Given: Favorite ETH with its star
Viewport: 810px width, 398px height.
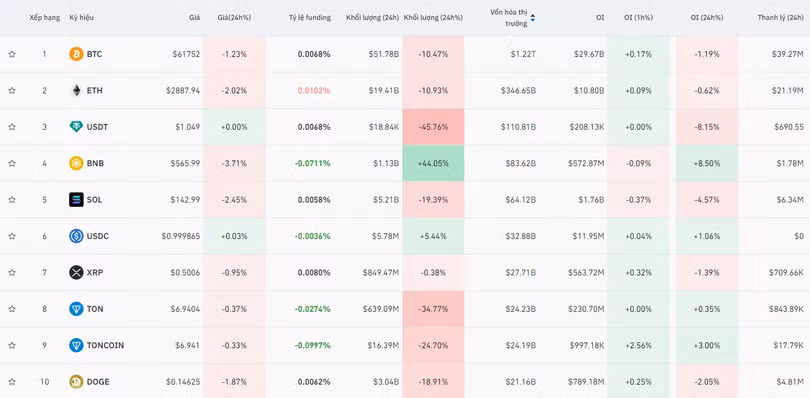Looking at the screenshot, I should tap(12, 90).
